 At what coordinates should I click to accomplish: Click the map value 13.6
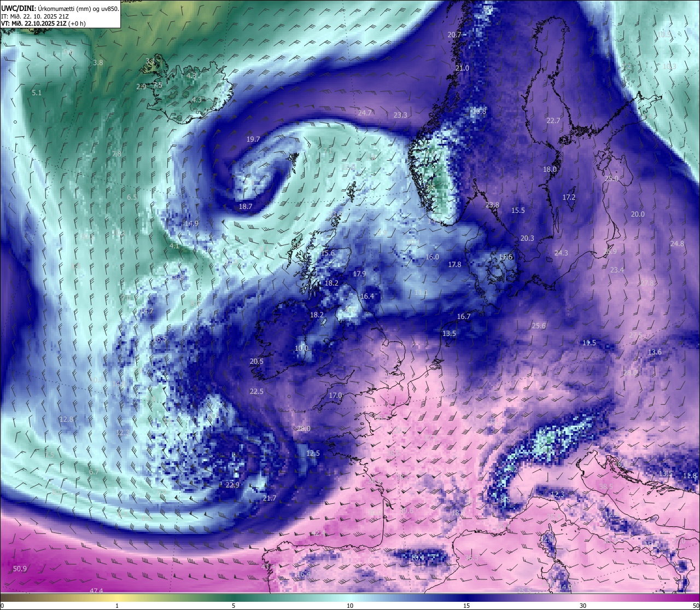[655, 352]
